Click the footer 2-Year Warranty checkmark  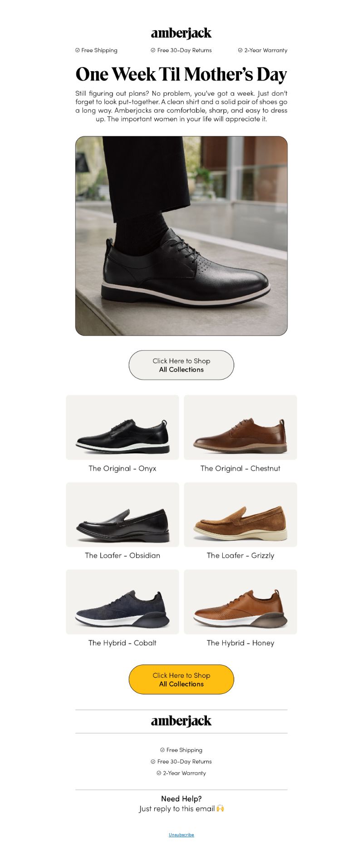tap(159, 773)
